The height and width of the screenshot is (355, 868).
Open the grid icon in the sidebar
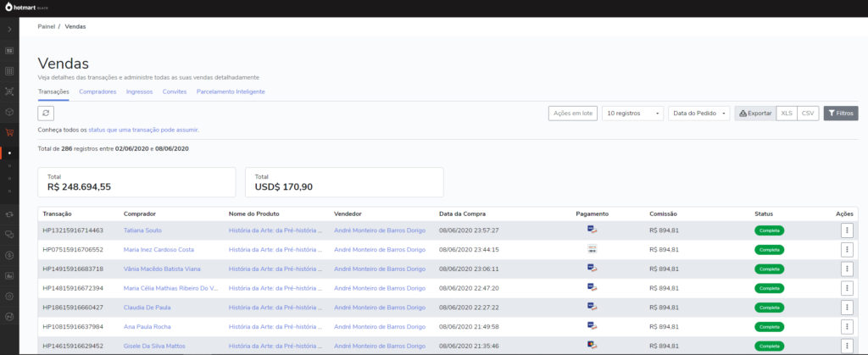(x=9, y=71)
